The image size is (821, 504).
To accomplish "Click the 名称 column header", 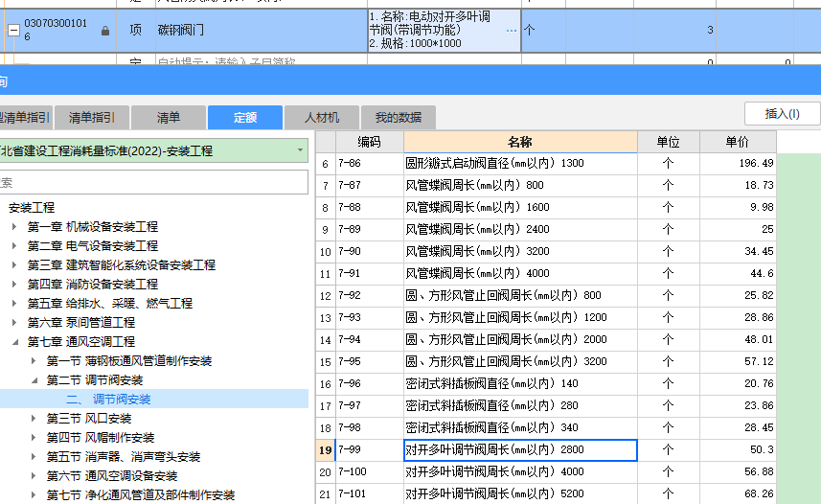I will 520,142.
